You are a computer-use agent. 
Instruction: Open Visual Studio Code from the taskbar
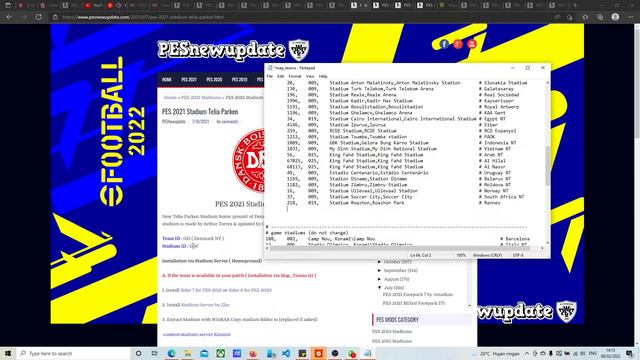click(286, 353)
